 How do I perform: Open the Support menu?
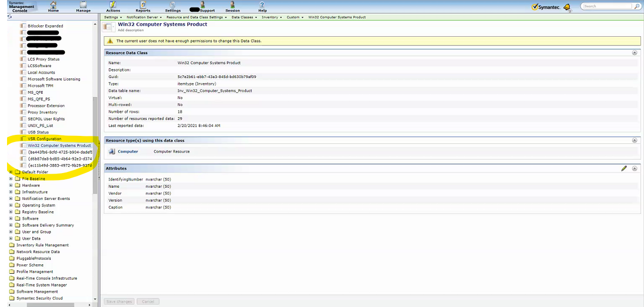pyautogui.click(x=202, y=7)
